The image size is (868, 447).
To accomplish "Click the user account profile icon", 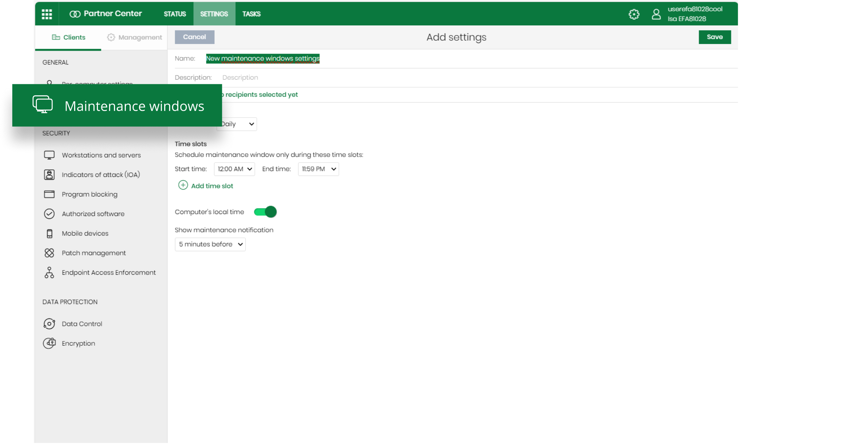I will tap(656, 14).
